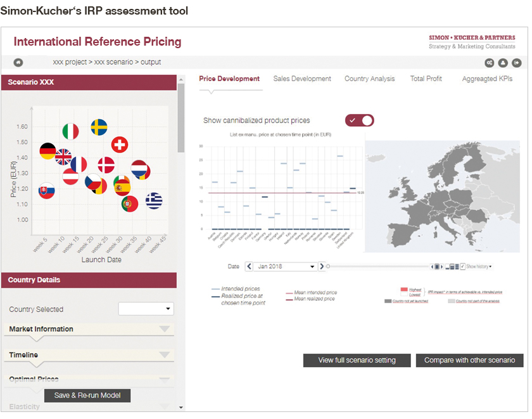532x419 pixels.
Task: Switch to the Aggregated KPIs tab
Action: [487, 79]
